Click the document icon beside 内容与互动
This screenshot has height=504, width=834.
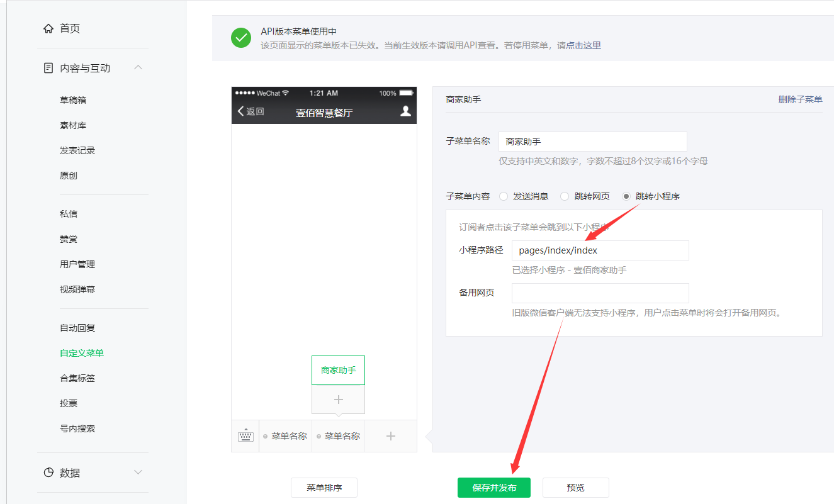(x=48, y=68)
